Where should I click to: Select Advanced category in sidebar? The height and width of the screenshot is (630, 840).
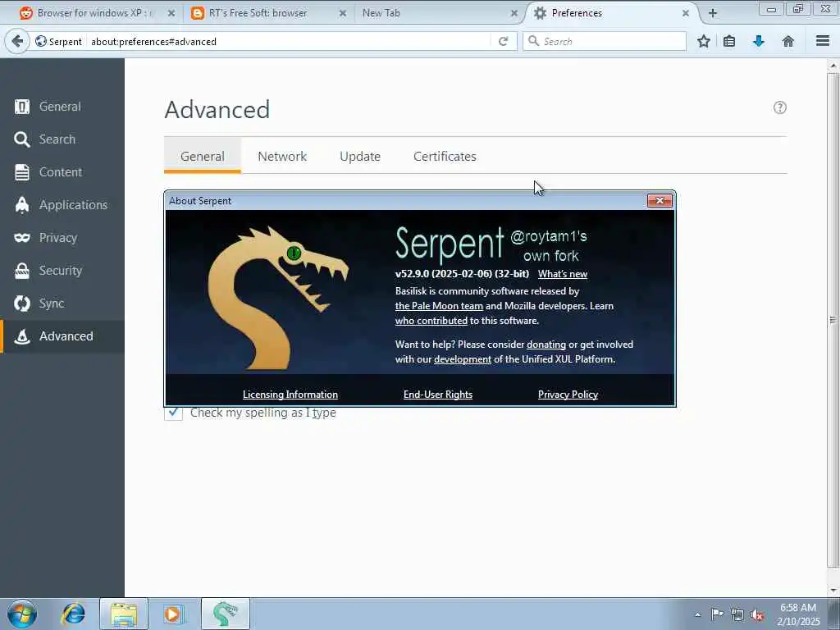tap(62, 336)
